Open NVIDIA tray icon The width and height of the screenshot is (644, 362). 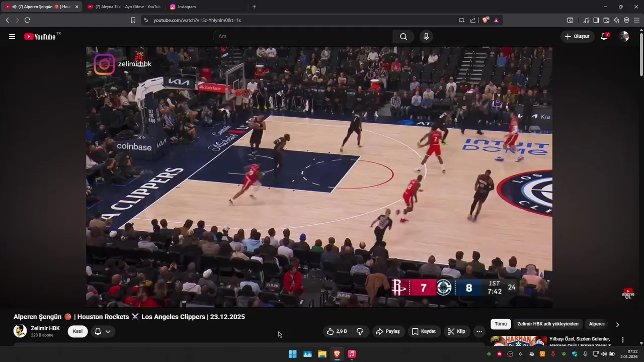(488, 354)
